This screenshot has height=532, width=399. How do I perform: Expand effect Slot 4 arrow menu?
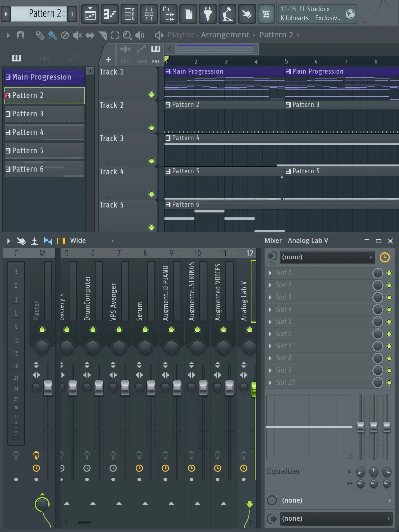click(270, 310)
